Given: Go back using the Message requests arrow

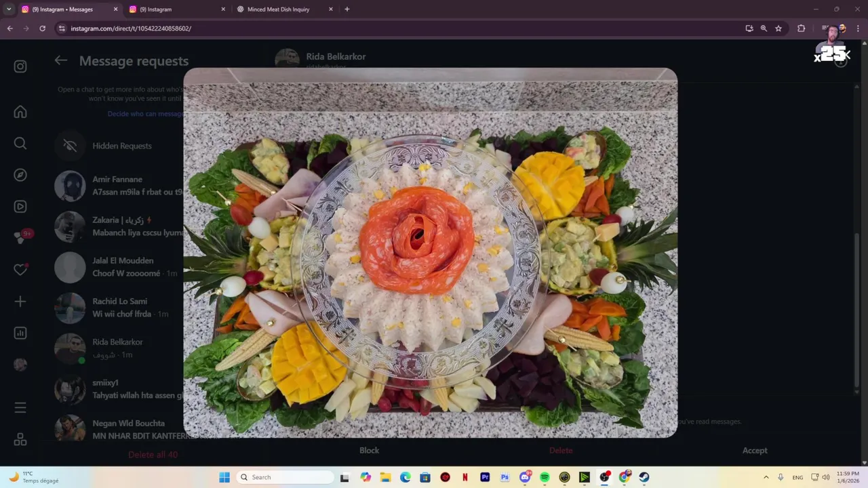Looking at the screenshot, I should (61, 60).
